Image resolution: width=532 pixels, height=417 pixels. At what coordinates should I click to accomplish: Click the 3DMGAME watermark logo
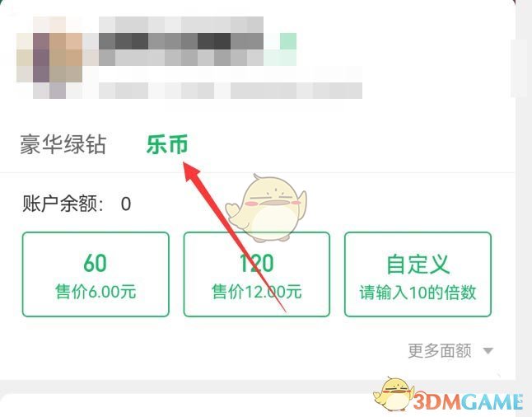[469, 401]
